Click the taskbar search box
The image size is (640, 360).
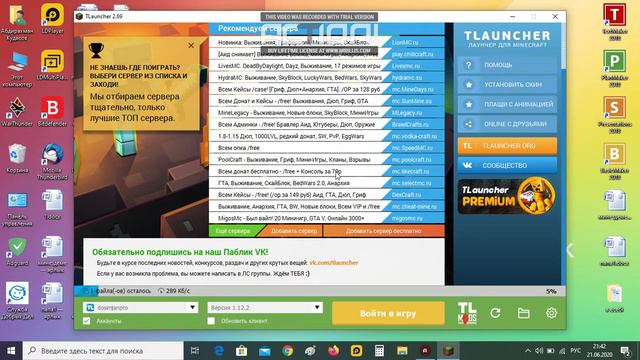click(x=103, y=351)
